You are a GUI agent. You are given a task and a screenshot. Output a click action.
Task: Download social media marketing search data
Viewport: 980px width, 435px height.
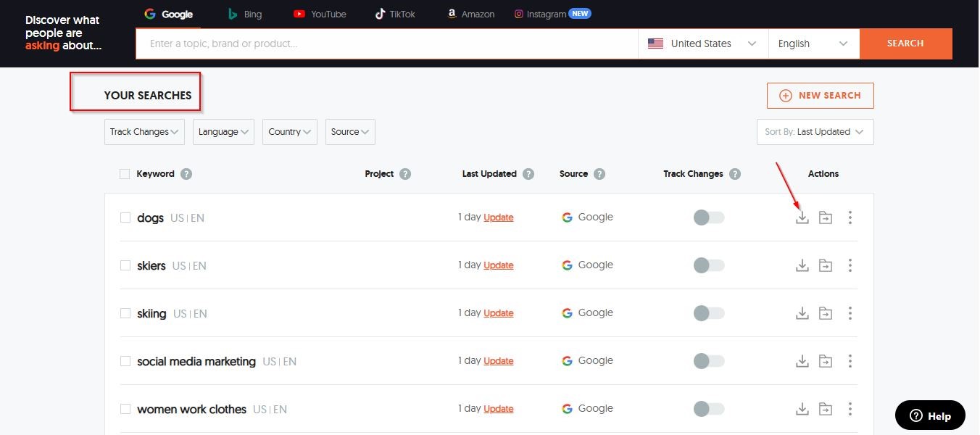tap(802, 361)
